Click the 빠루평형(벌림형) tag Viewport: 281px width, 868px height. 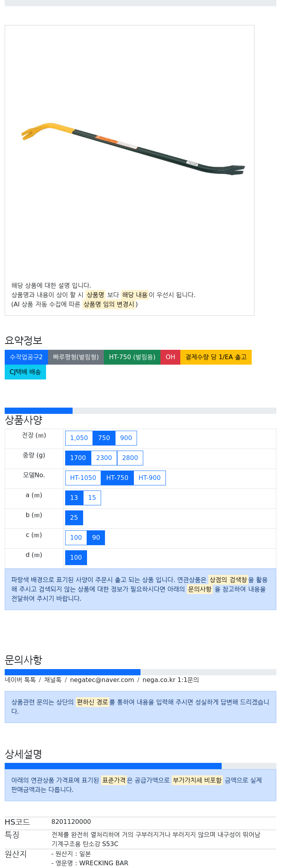[x=76, y=357]
